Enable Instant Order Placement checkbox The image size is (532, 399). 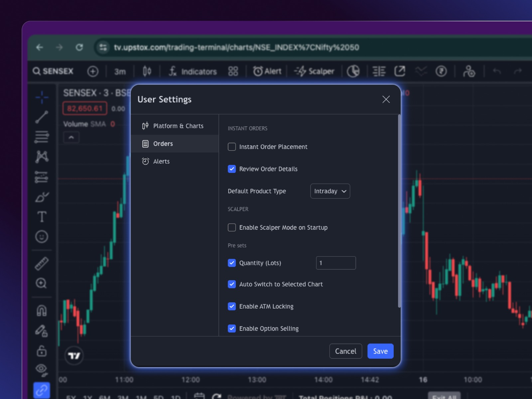pyautogui.click(x=232, y=147)
